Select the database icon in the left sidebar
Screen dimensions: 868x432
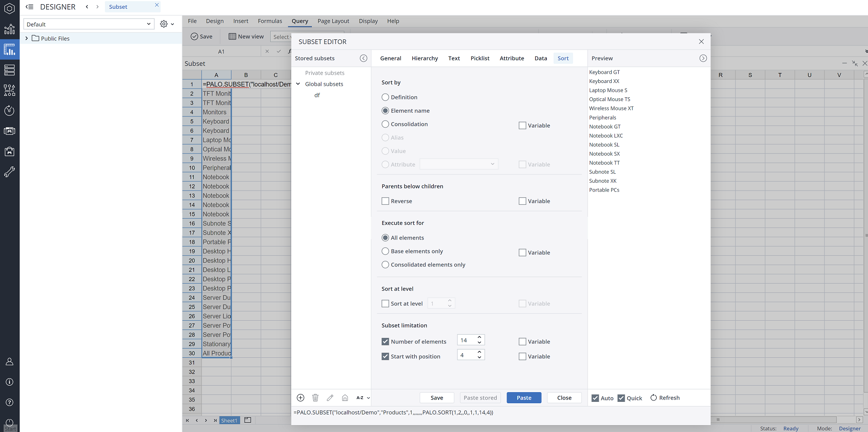[x=9, y=70]
